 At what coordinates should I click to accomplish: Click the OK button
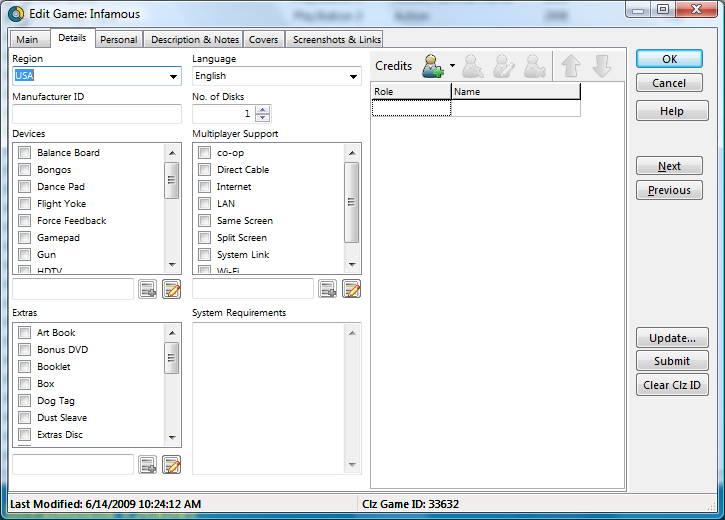(x=669, y=59)
